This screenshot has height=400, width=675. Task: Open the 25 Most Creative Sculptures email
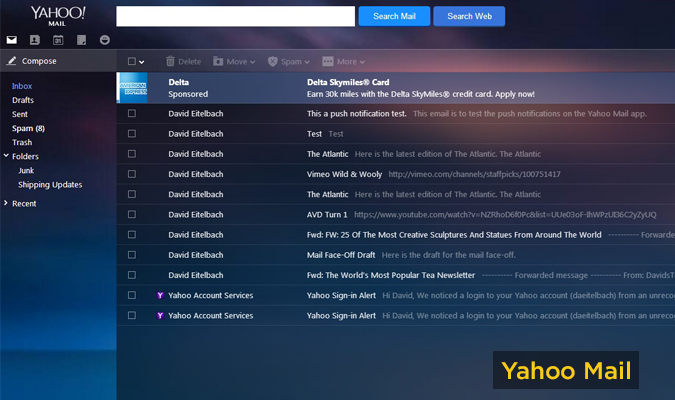[x=396, y=235]
